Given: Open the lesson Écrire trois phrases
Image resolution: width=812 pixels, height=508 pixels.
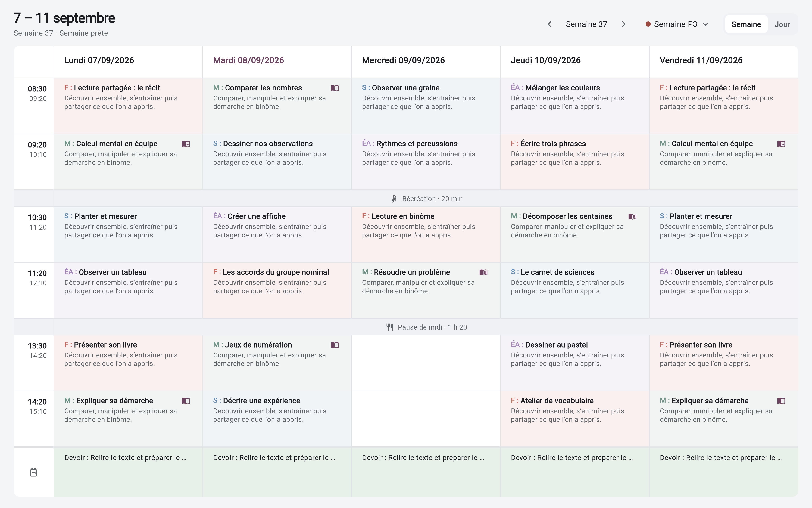Looking at the screenshot, I should pyautogui.click(x=575, y=162).
